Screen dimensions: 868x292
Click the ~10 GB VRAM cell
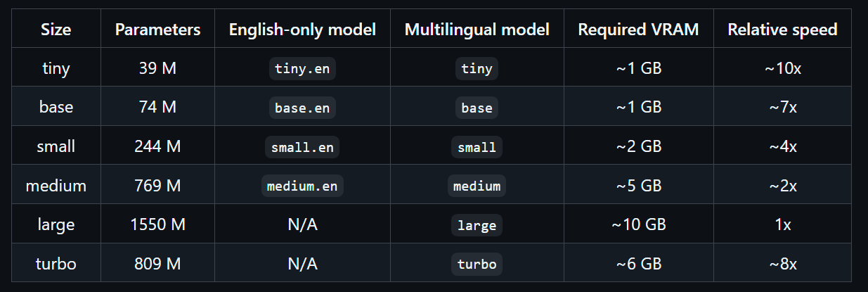(638, 225)
